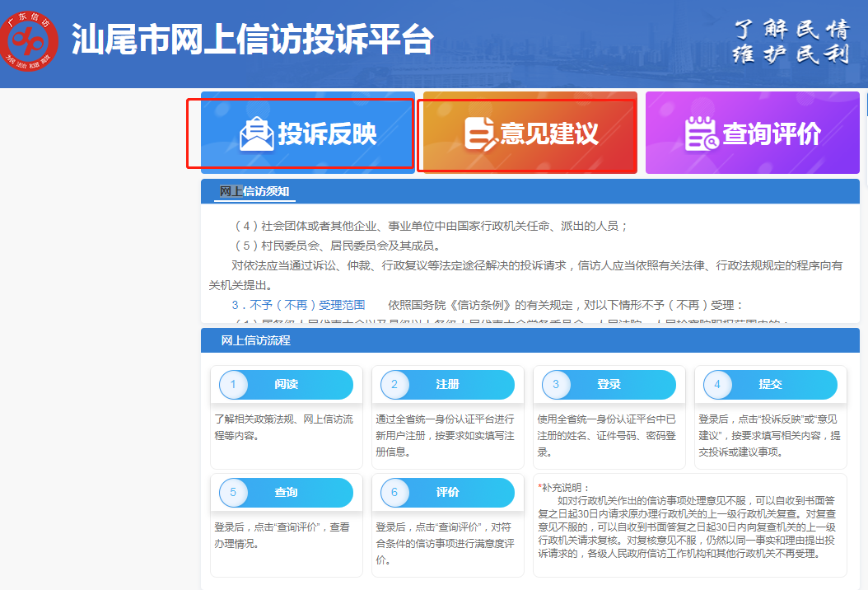This screenshot has width=868, height=590.
Task: Click the envelope icon on 投诉反映
Action: (x=256, y=134)
